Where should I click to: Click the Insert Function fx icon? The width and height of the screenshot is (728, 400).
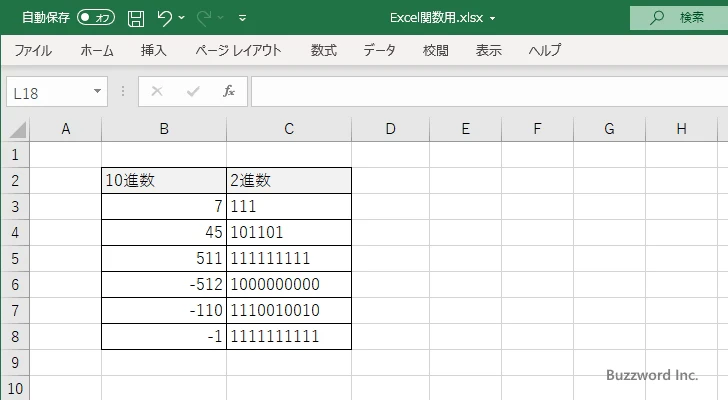coord(228,91)
